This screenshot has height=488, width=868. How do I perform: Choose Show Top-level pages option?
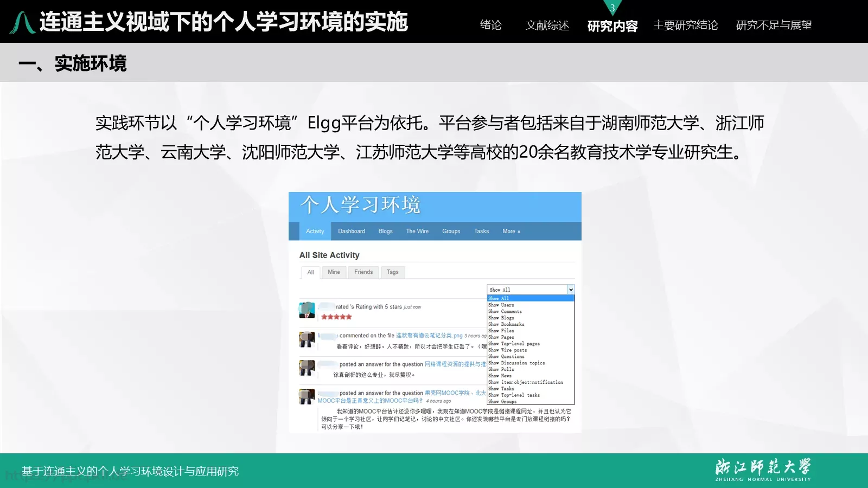click(x=531, y=343)
